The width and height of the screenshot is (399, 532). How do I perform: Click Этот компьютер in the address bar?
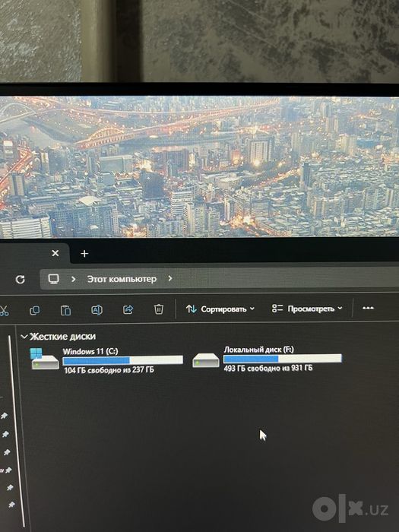pos(122,279)
